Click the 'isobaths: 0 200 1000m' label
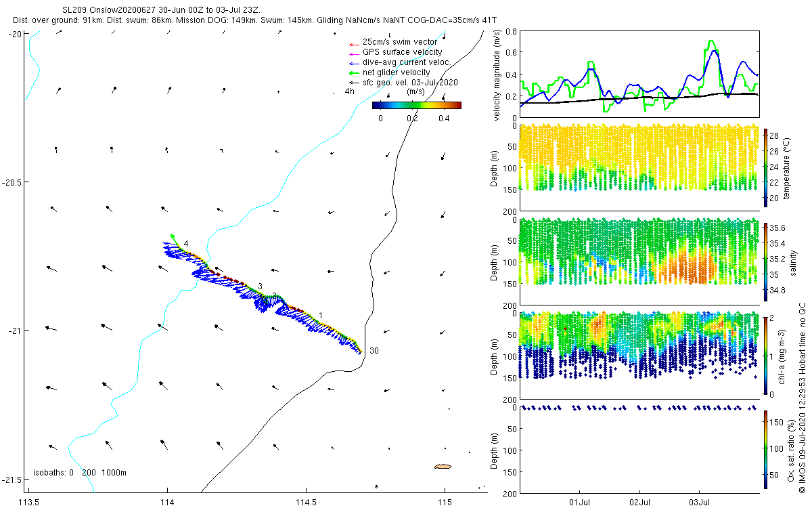This screenshot has height=508, width=812. (x=80, y=473)
